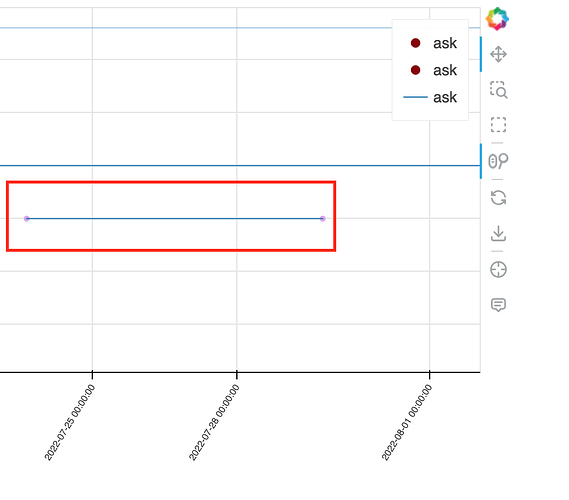
Task: Select the right purple data point
Action: [323, 218]
